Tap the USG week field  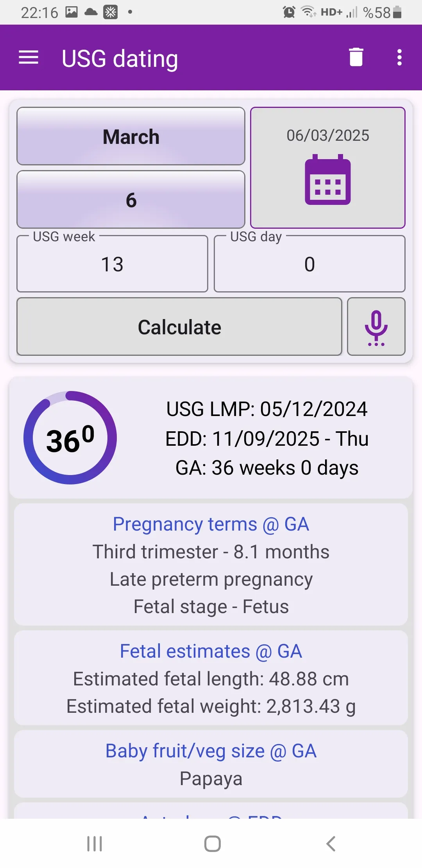(x=113, y=264)
